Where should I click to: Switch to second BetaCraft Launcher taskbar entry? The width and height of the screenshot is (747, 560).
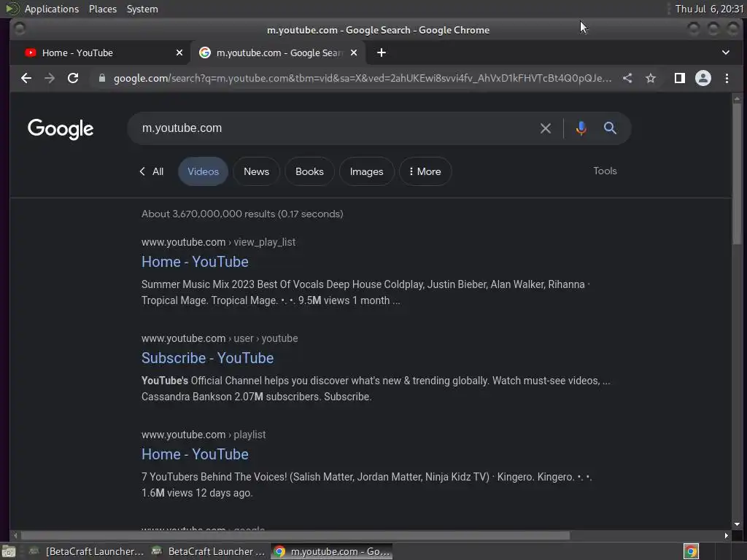208,551
